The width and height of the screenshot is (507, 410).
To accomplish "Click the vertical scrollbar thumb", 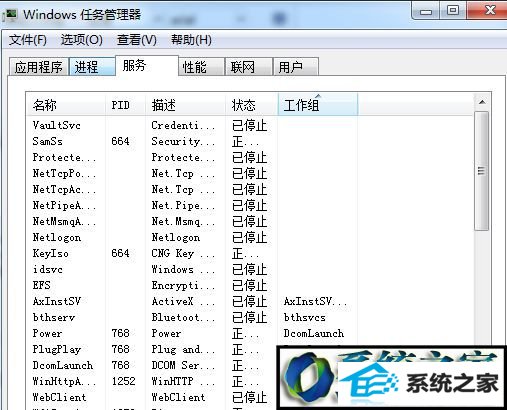I will [482, 171].
